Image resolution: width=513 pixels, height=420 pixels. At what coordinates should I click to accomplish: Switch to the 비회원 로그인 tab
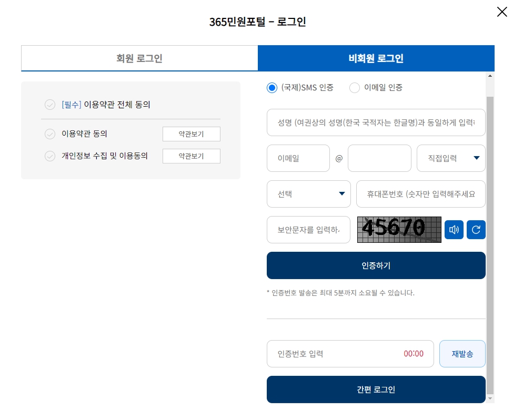[x=376, y=58]
